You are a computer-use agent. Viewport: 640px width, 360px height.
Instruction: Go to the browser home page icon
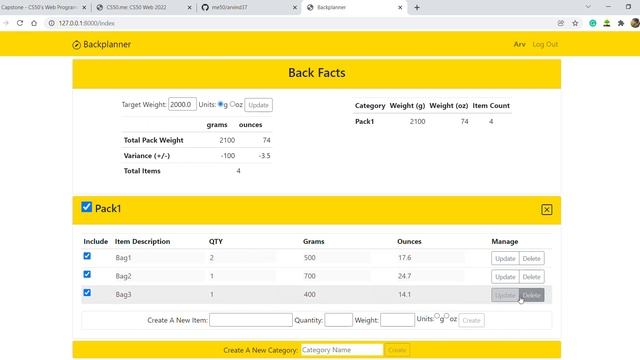click(34, 23)
